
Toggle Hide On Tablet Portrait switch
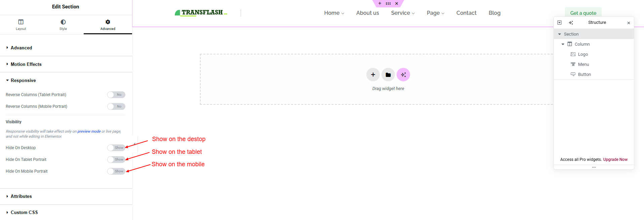[116, 160]
